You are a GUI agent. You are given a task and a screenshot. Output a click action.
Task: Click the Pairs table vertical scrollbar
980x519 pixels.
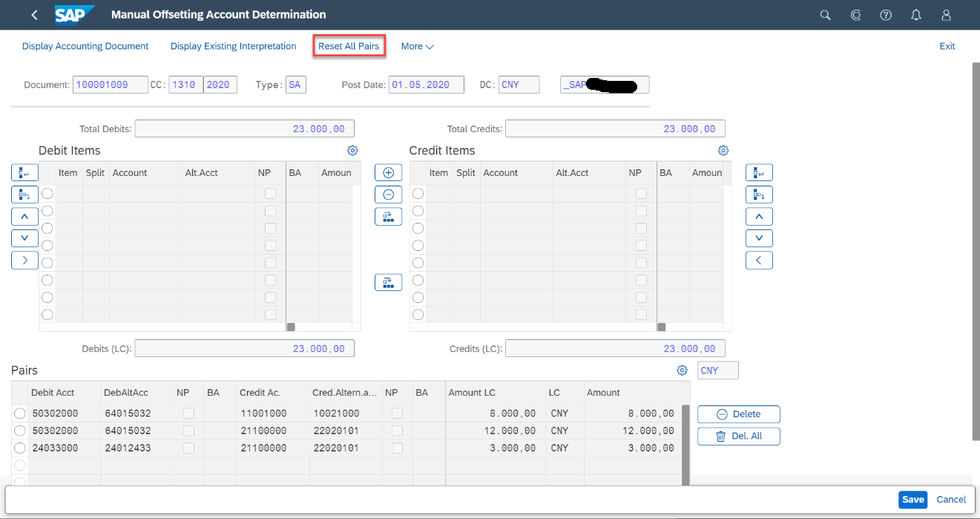point(686,445)
